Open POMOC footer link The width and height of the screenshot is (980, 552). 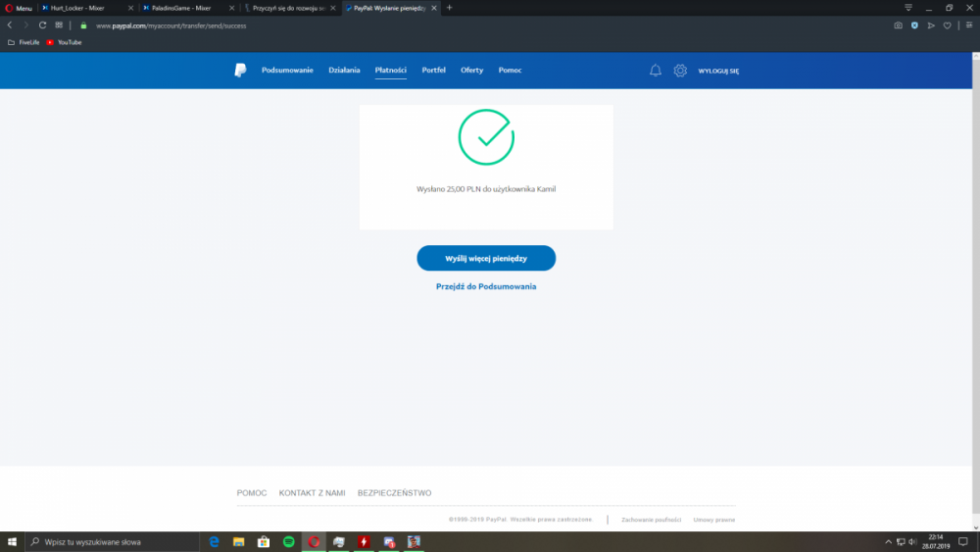pos(252,492)
